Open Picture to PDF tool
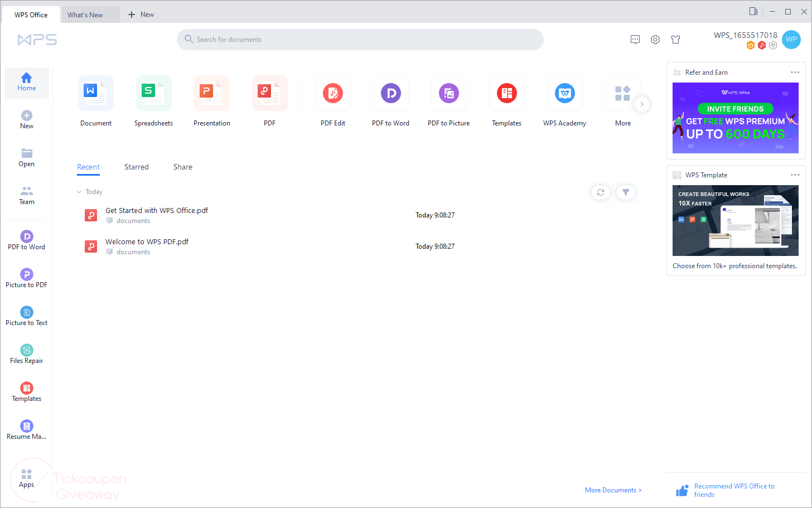The width and height of the screenshot is (812, 508). (27, 278)
